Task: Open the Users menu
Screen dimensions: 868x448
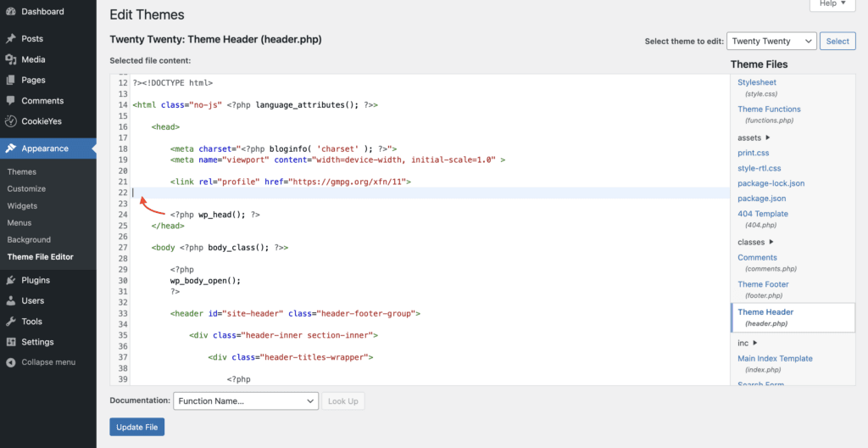Action: pos(33,300)
